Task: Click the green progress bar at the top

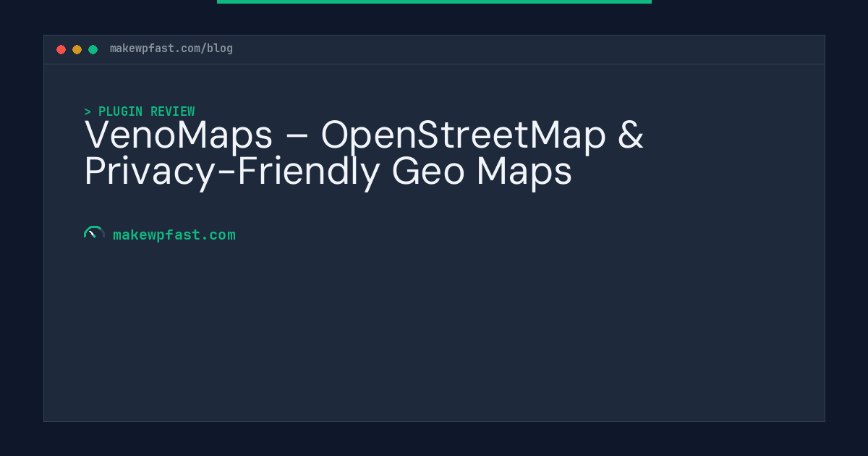Action: point(434,1)
